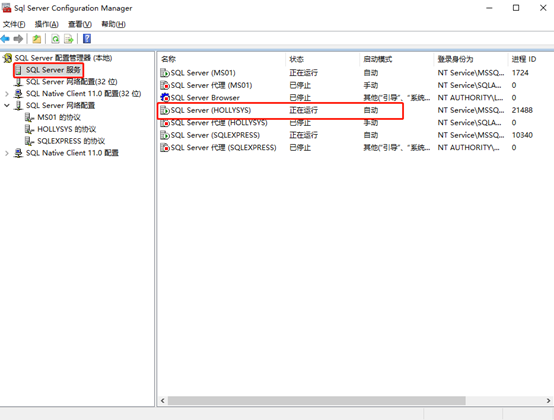Open the Help toolbar icon

(x=87, y=39)
